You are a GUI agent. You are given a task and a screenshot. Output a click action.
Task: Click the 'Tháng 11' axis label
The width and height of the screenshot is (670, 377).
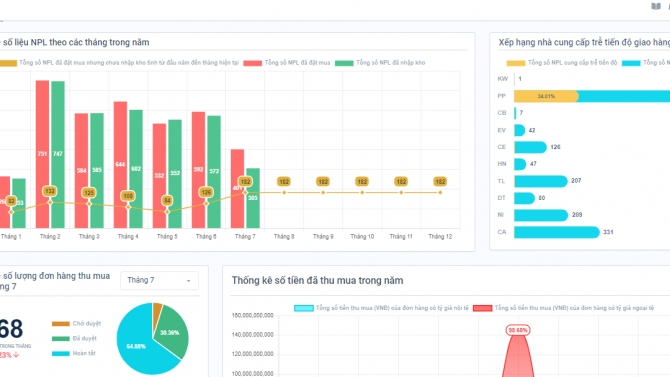tap(401, 236)
